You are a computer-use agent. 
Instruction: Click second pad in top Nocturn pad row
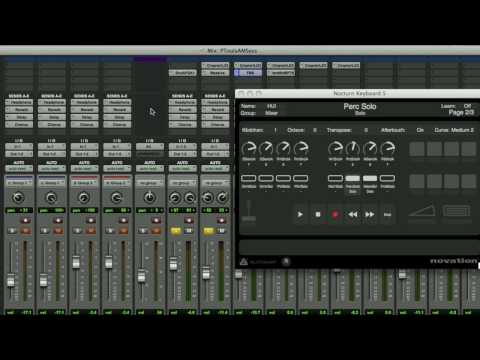(x=434, y=149)
